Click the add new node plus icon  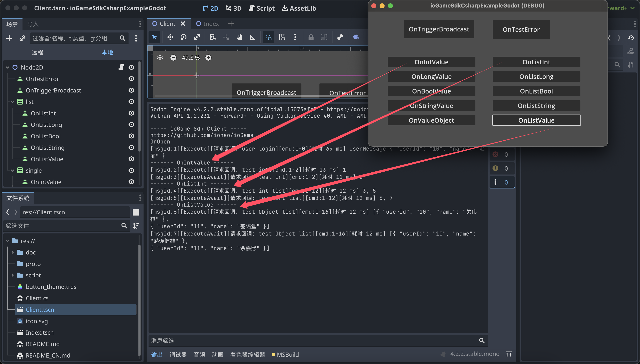[x=9, y=38]
